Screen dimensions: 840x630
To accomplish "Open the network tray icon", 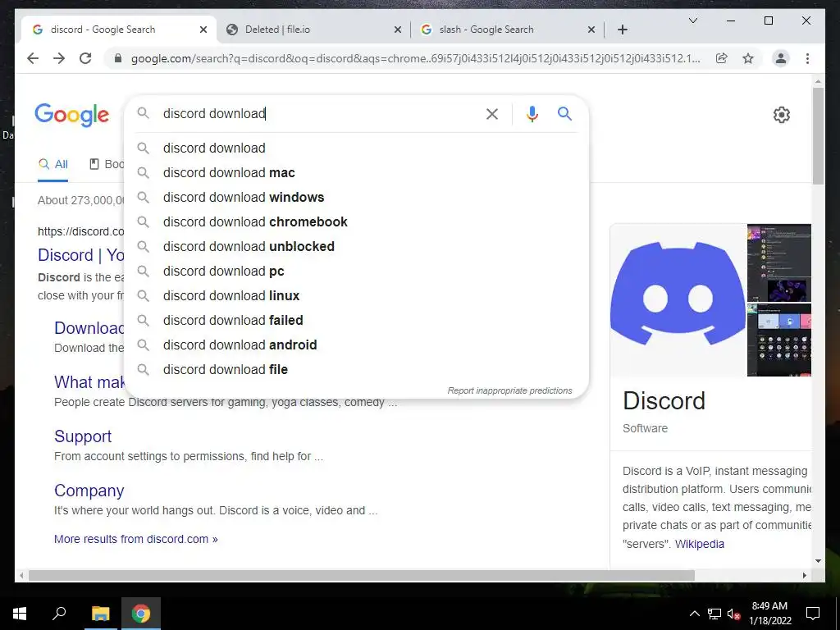I will (714, 614).
